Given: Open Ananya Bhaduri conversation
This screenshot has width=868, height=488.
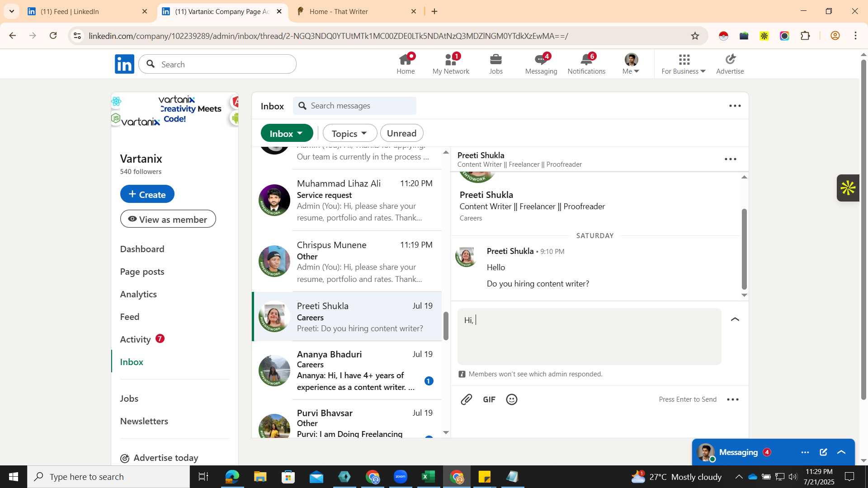Looking at the screenshot, I should click(347, 370).
